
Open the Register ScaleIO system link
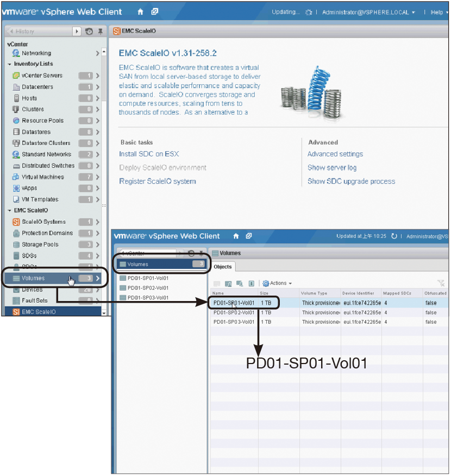pos(158,181)
